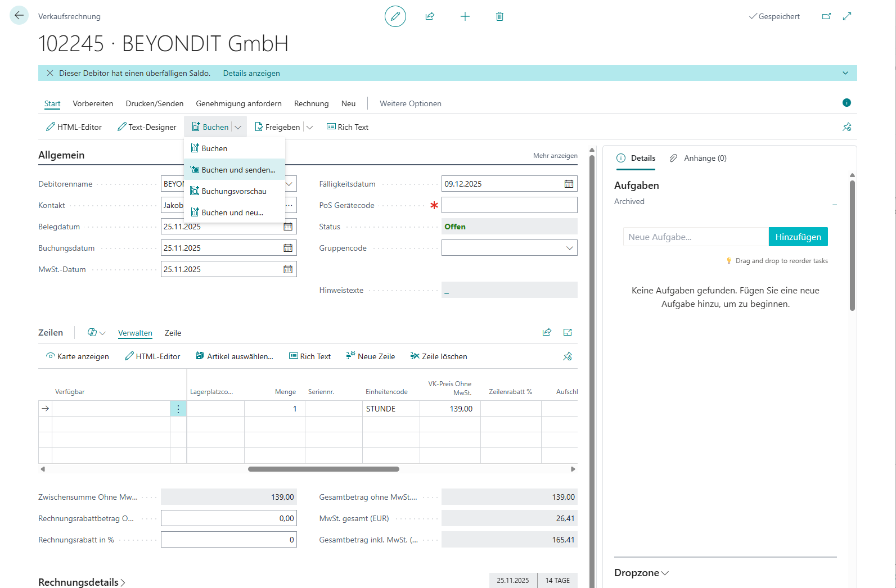
Task: Open the Vorbereiten menu tab
Action: pyautogui.click(x=93, y=103)
